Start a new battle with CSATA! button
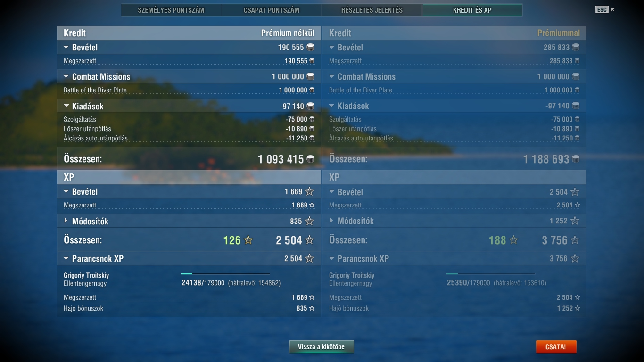The height and width of the screenshot is (362, 644). click(556, 346)
